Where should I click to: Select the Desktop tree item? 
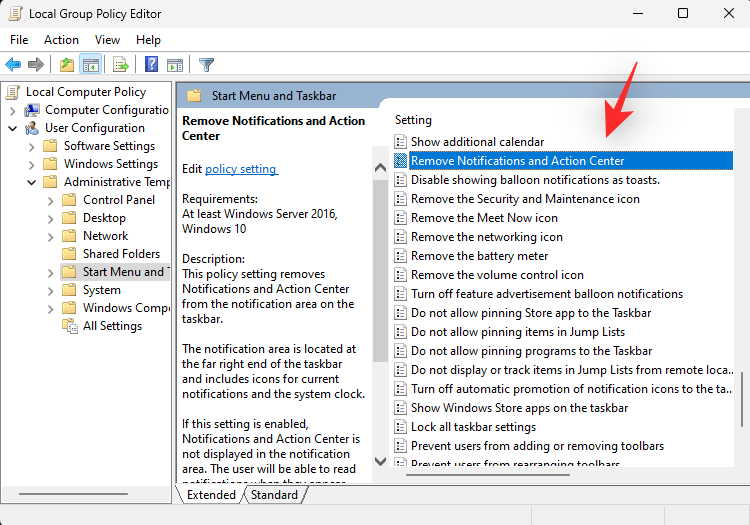(104, 218)
